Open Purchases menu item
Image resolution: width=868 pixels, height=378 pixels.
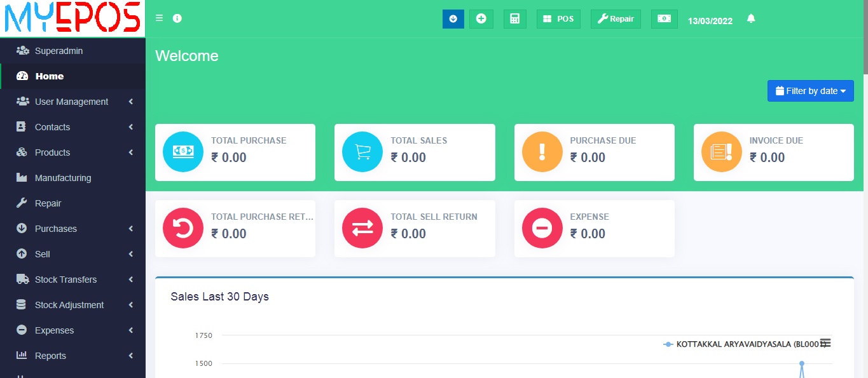72,229
